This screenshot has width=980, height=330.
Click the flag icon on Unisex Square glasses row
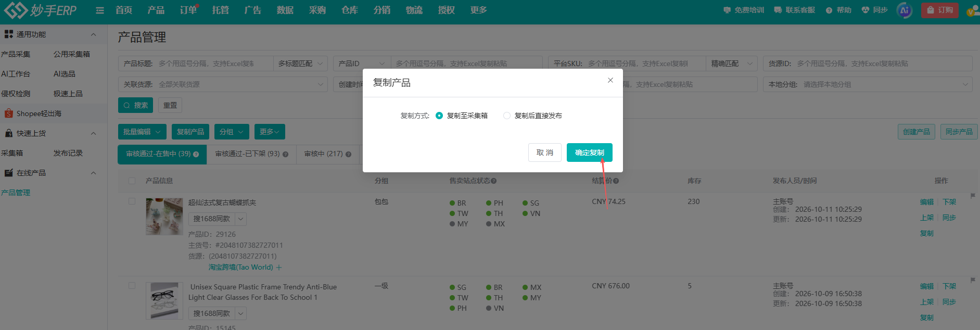click(973, 280)
